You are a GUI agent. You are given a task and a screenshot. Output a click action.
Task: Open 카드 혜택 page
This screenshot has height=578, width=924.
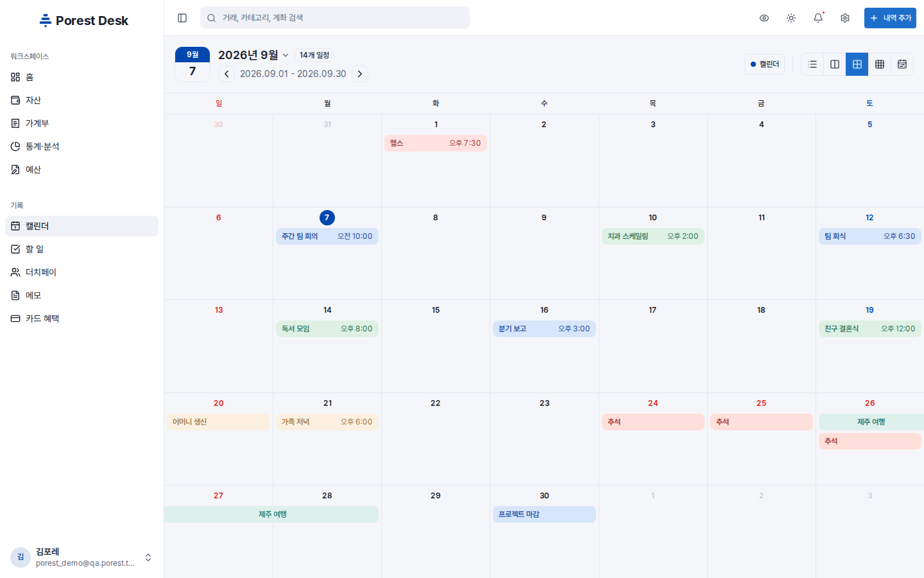click(81, 319)
